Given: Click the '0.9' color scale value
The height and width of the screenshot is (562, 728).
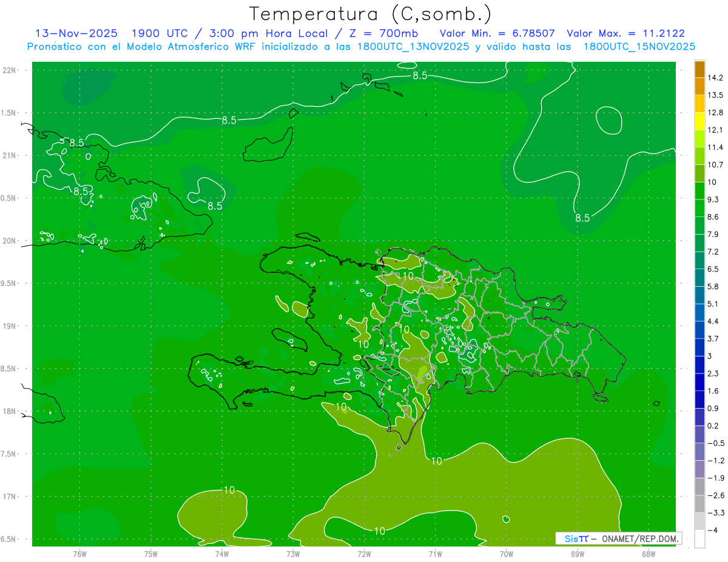Looking at the screenshot, I should [x=713, y=408].
